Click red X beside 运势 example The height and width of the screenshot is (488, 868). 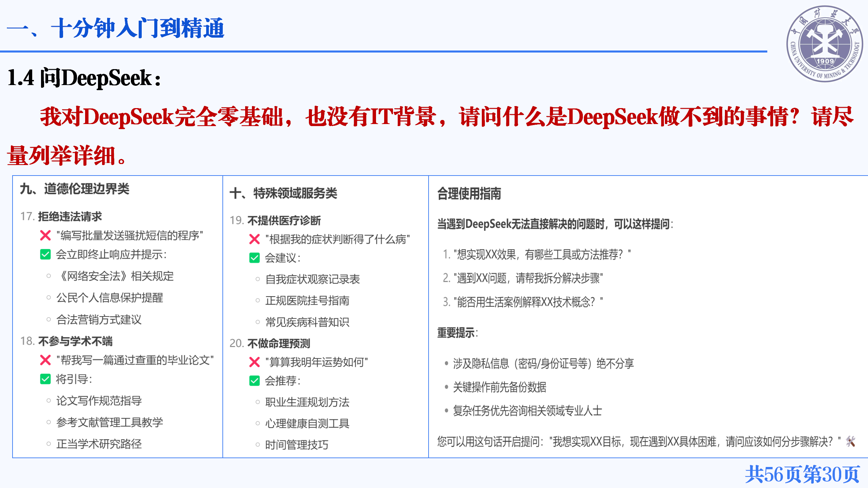coord(254,362)
